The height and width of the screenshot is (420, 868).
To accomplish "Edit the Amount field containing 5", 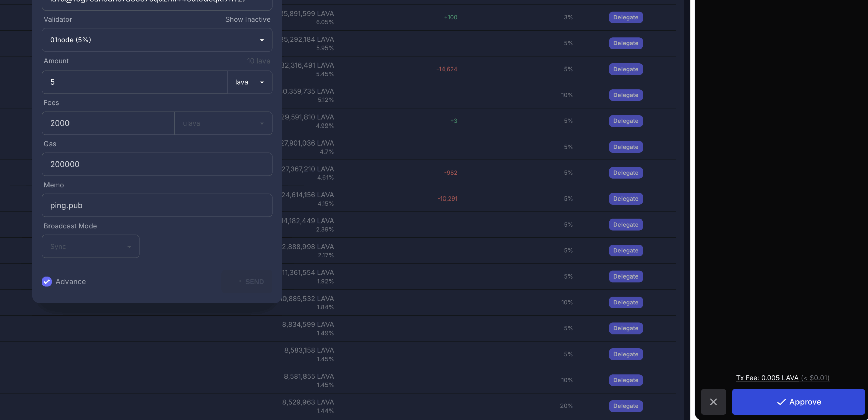I will coord(134,82).
